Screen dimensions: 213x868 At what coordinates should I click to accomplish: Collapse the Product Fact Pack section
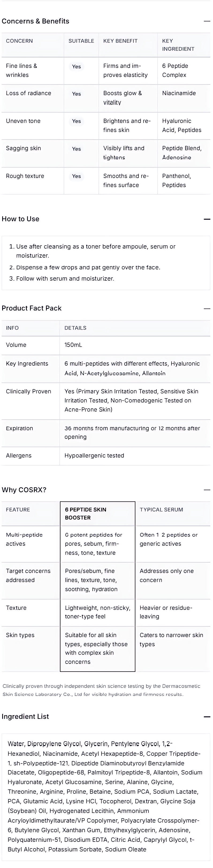(x=207, y=309)
